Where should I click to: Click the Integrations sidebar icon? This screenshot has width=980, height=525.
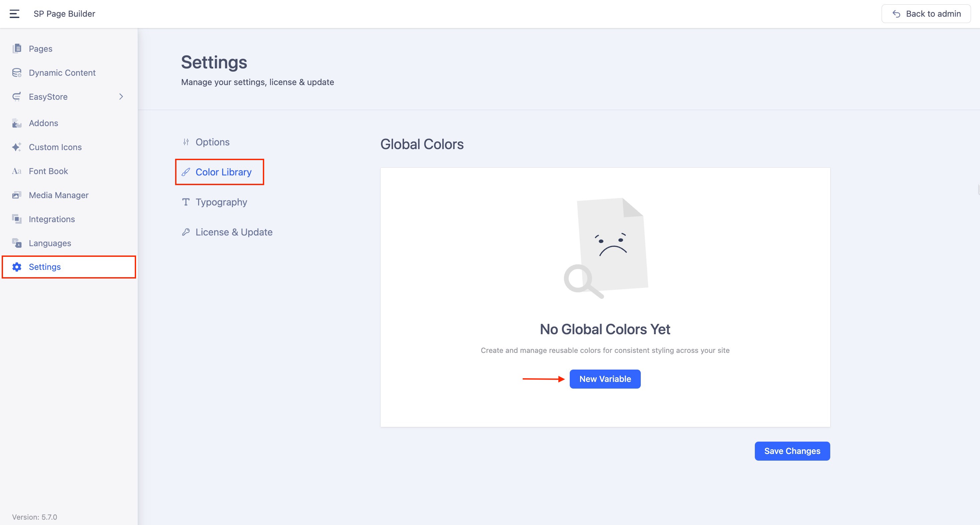click(17, 219)
